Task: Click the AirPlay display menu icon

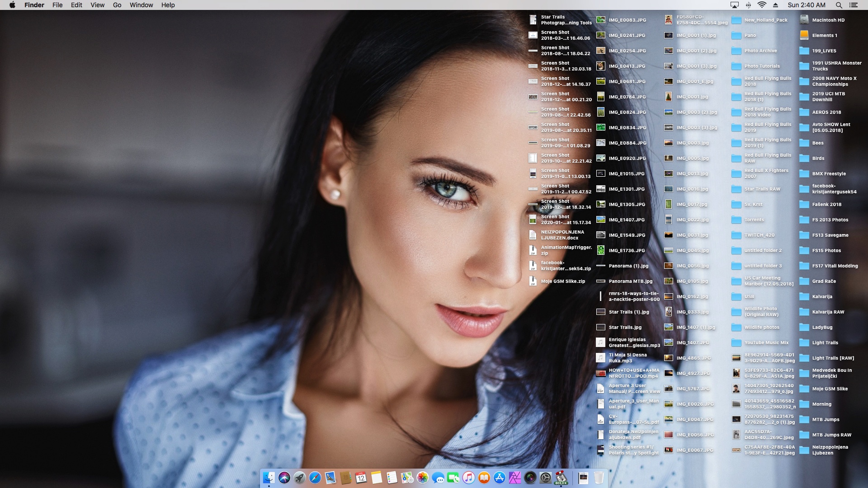Action: [735, 5]
